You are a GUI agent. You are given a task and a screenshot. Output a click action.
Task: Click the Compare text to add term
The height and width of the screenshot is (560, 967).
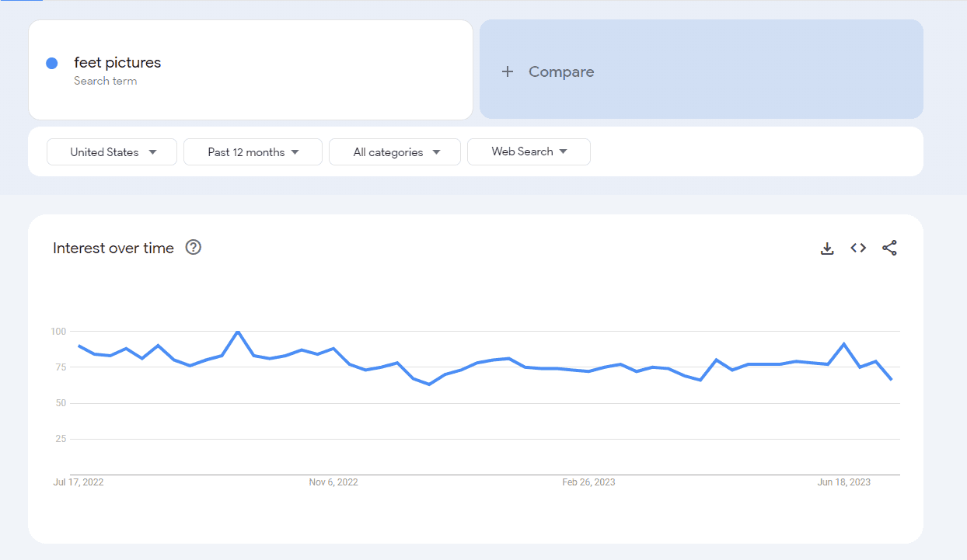click(561, 71)
